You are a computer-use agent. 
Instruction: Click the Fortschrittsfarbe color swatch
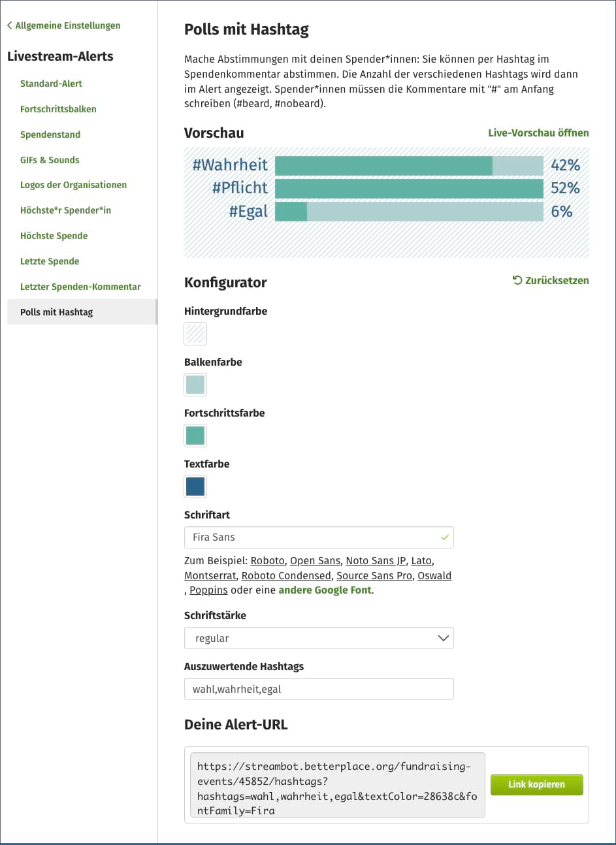click(195, 436)
